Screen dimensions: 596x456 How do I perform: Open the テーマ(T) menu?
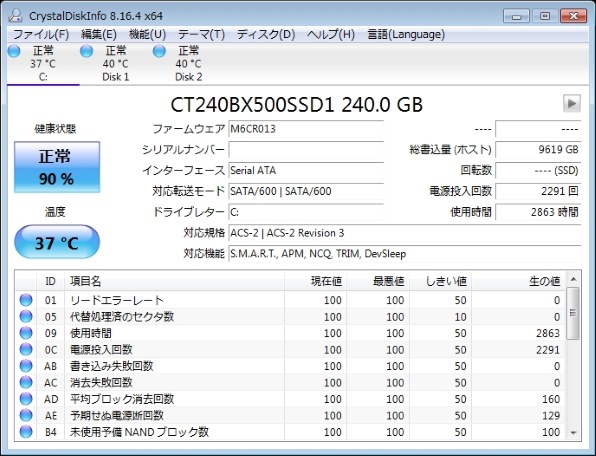(x=201, y=35)
